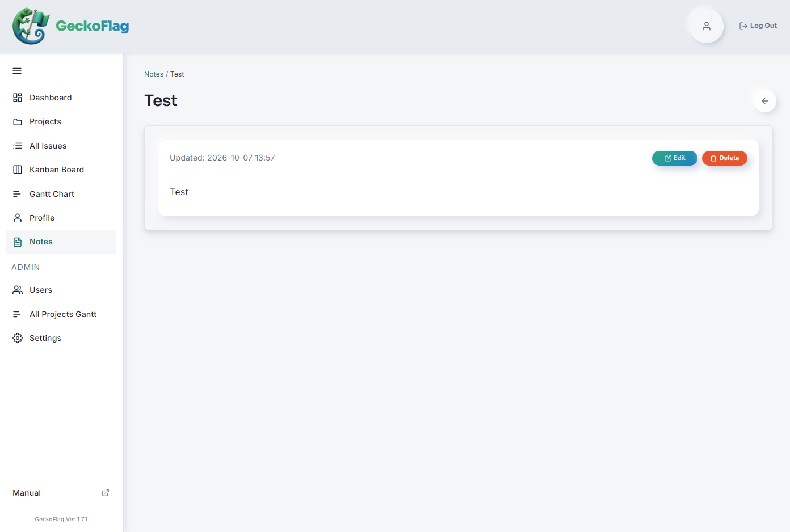This screenshot has height=532, width=790.
Task: Click the Projects folder icon
Action: [18, 121]
